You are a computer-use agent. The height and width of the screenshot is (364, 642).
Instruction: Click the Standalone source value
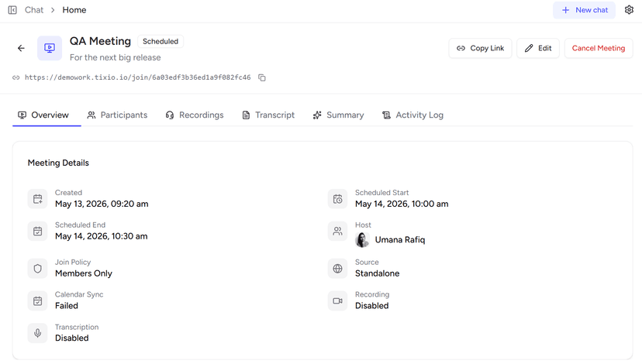click(377, 273)
